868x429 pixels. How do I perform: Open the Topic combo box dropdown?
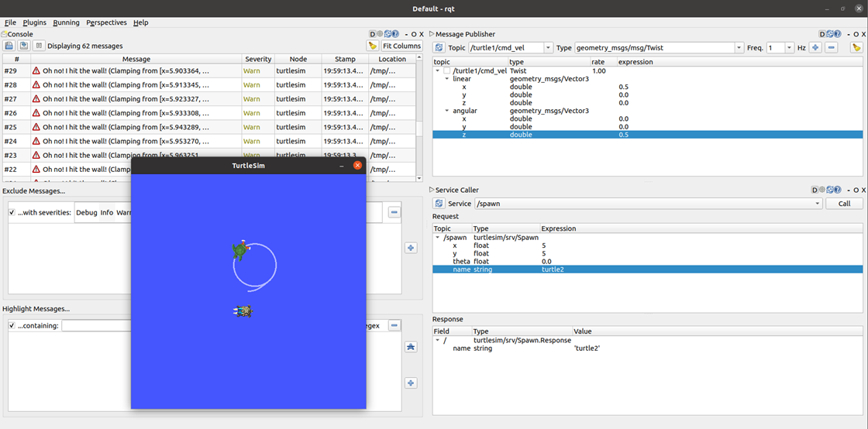point(547,48)
